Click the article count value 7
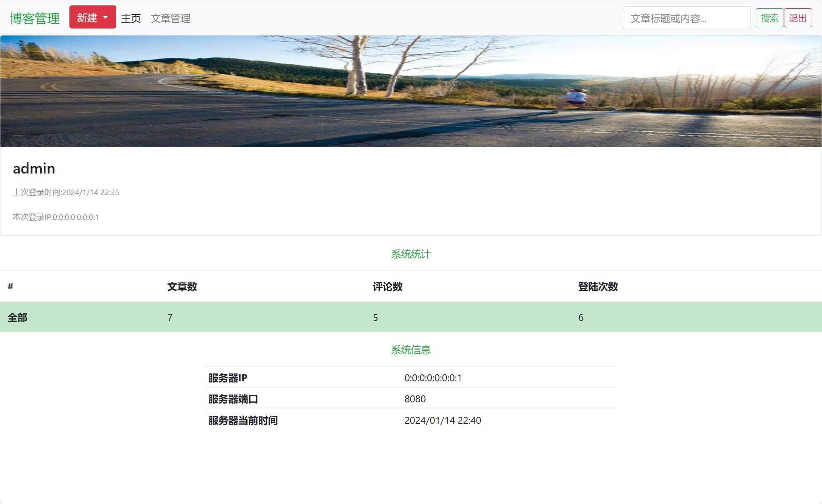 [x=170, y=317]
